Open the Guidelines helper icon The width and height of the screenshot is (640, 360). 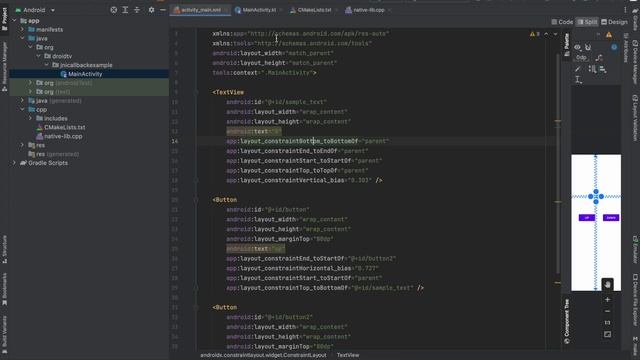578,80
